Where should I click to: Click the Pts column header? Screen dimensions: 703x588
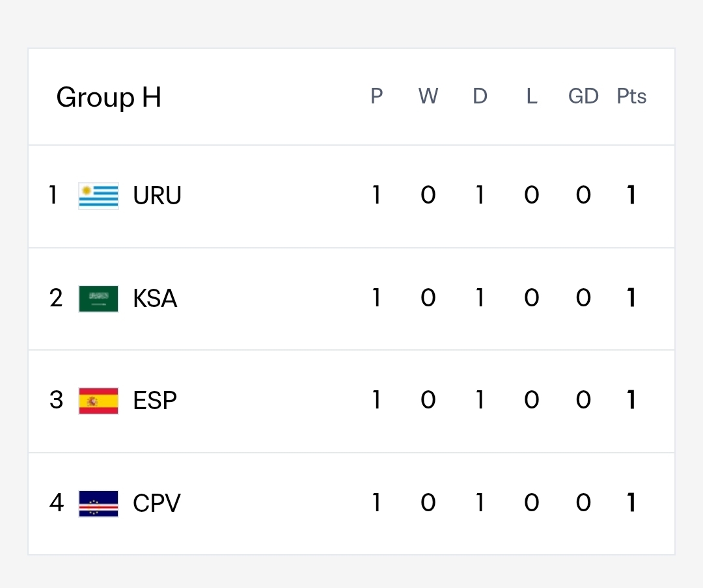click(631, 96)
